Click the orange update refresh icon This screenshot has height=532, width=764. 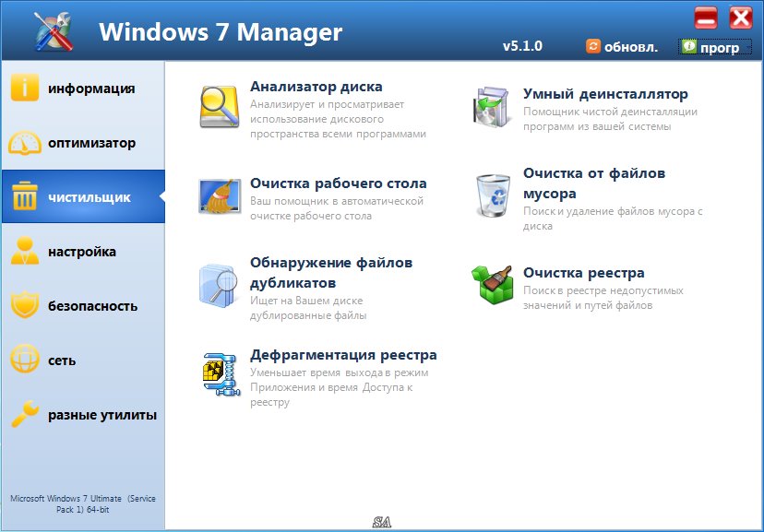click(x=593, y=46)
